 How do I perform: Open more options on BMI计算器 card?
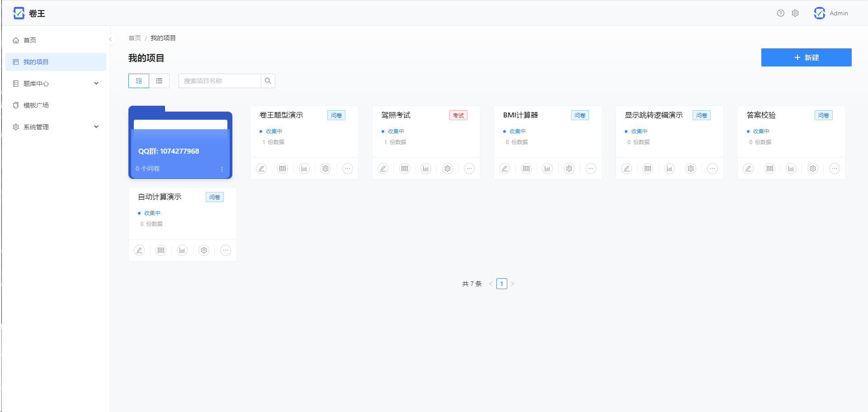[591, 169]
